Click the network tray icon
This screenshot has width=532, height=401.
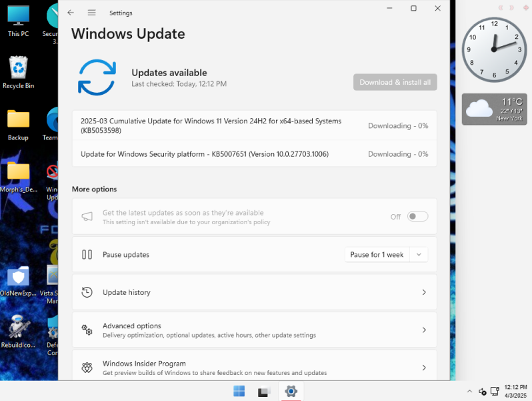tap(495, 392)
